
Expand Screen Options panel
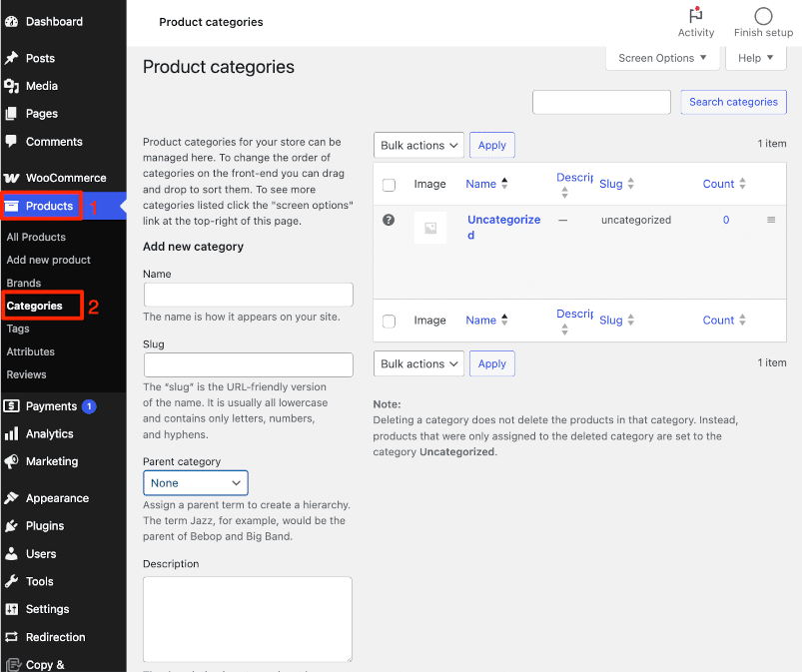pyautogui.click(x=662, y=58)
